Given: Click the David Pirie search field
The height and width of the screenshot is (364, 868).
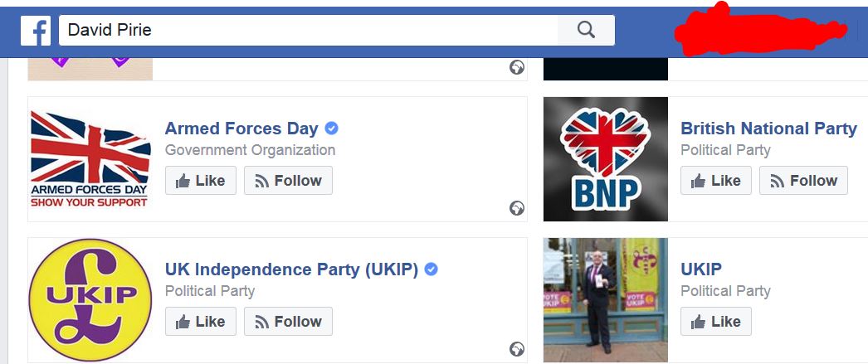Looking at the screenshot, I should [x=307, y=31].
